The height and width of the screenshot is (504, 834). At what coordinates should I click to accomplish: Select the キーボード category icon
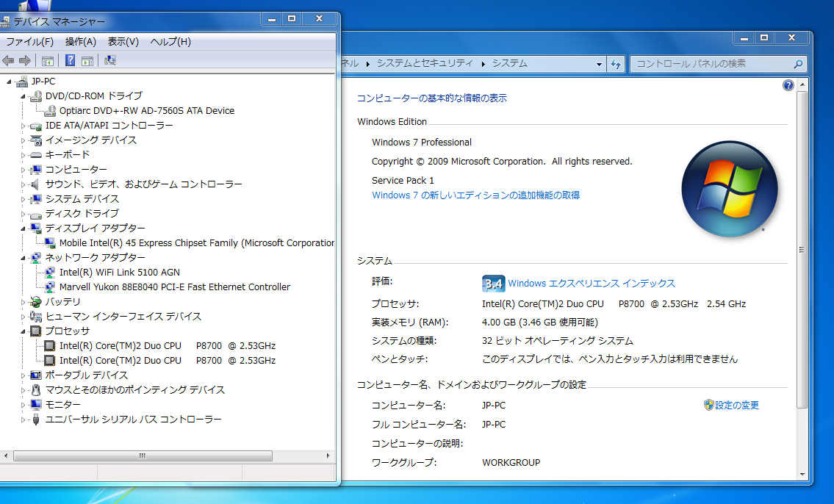click(35, 155)
